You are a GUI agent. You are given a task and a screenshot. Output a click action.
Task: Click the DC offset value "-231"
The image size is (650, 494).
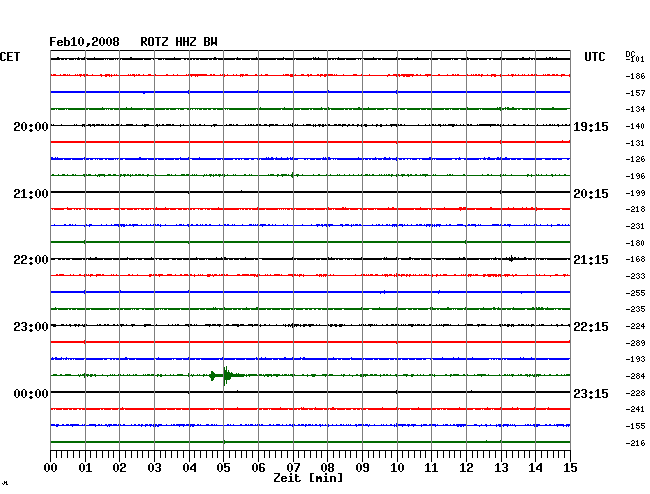click(x=635, y=226)
